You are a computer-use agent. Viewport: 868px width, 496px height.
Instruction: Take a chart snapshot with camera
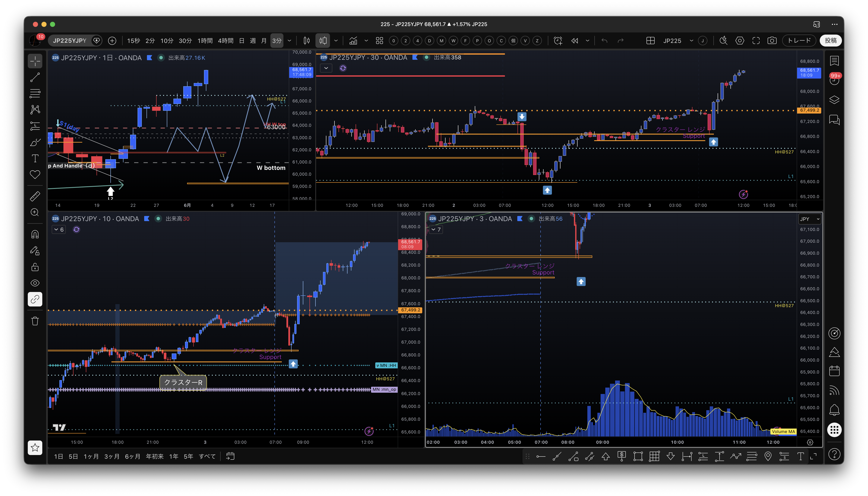click(x=772, y=41)
